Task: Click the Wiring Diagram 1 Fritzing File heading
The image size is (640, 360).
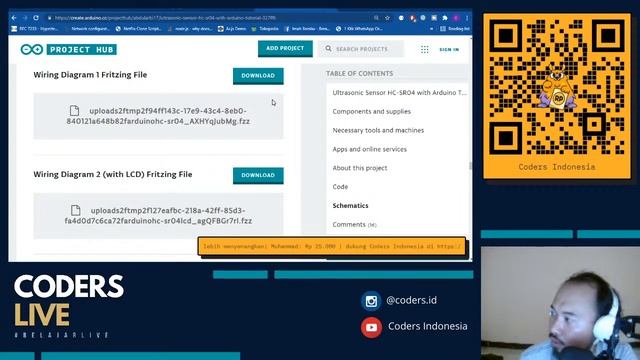Action: (90, 75)
